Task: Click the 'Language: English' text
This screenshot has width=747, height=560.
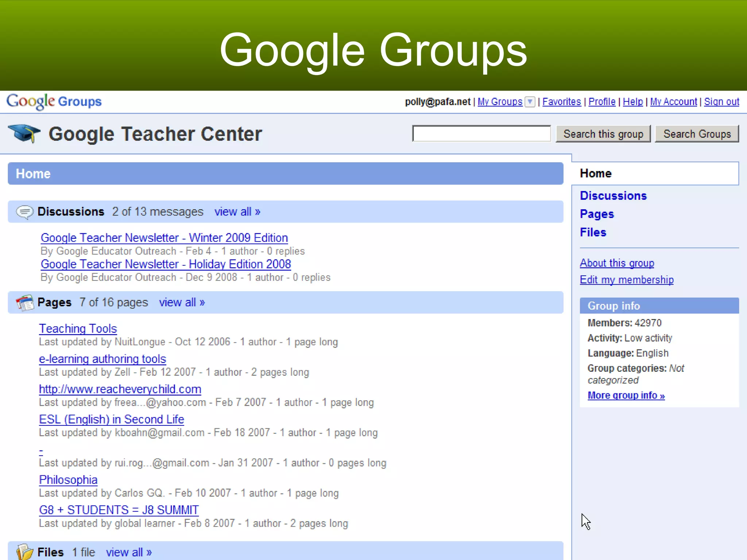Action: pos(628,353)
